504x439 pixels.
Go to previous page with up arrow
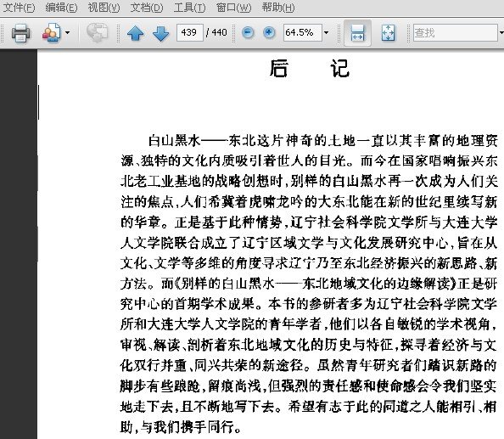pos(136,33)
